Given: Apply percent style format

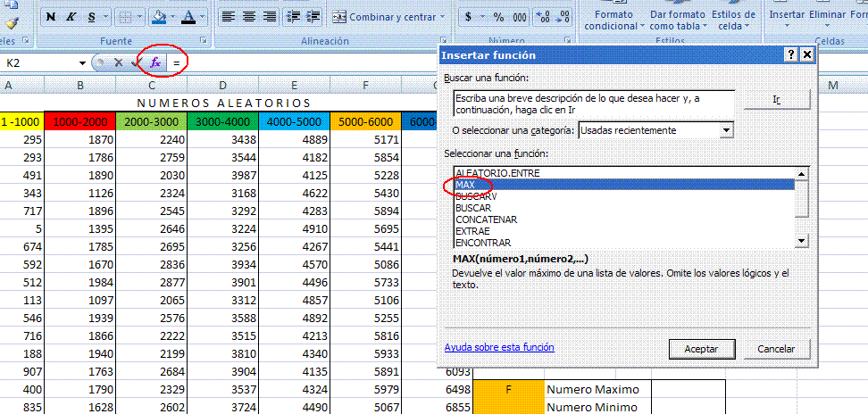Looking at the screenshot, I should tap(498, 17).
